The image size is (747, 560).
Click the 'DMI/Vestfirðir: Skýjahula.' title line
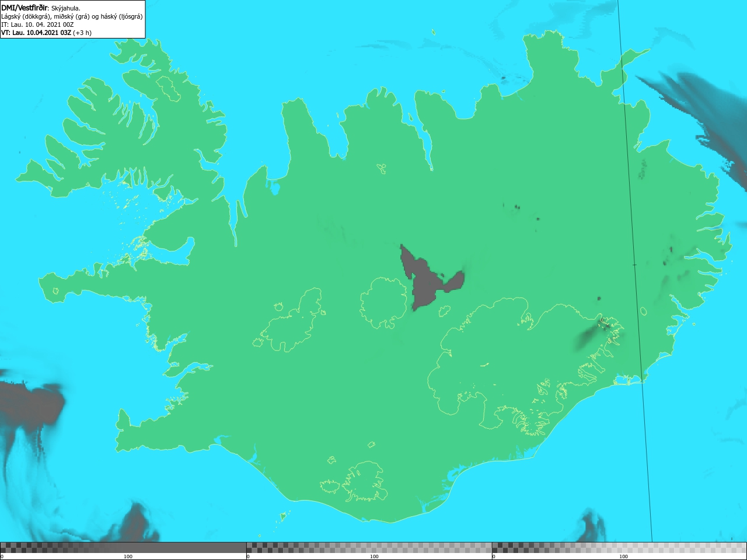tap(41, 8)
